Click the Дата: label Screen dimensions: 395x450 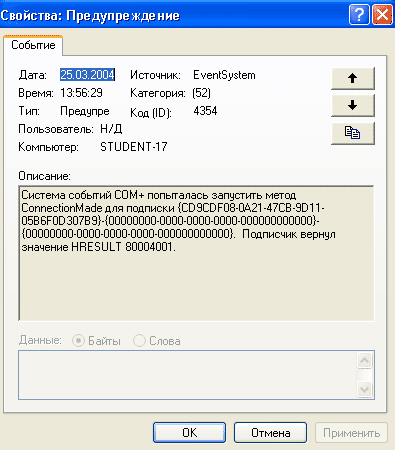pyautogui.click(x=32, y=75)
